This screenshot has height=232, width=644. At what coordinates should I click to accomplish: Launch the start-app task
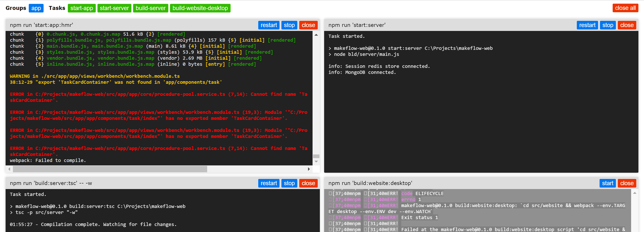[82, 8]
